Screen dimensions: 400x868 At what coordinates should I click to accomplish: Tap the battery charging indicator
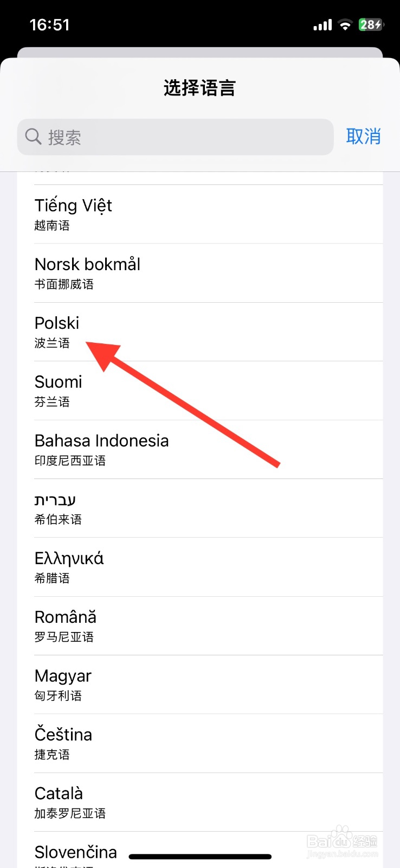point(371,25)
